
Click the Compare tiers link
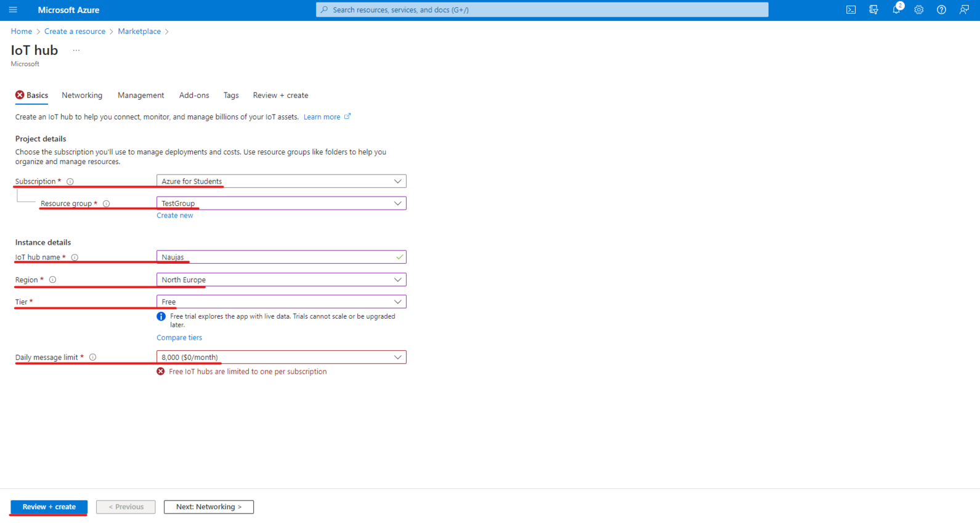point(179,338)
